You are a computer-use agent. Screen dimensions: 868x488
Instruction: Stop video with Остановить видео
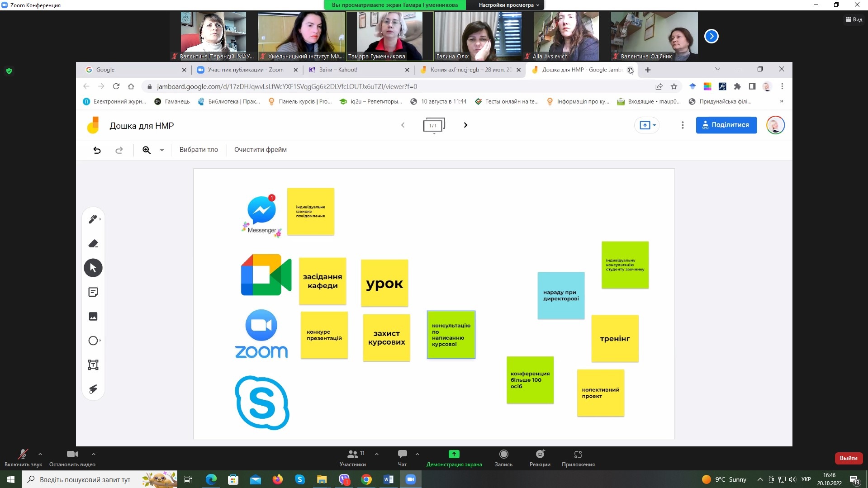coord(72,458)
